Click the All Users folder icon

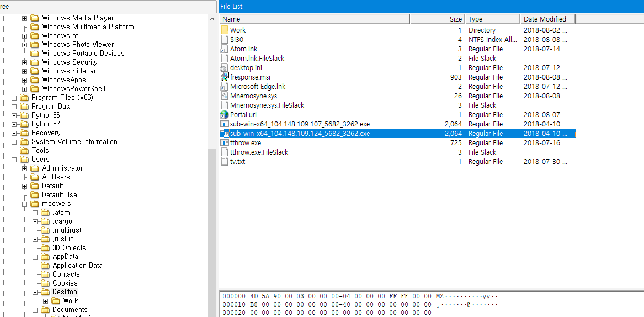35,177
